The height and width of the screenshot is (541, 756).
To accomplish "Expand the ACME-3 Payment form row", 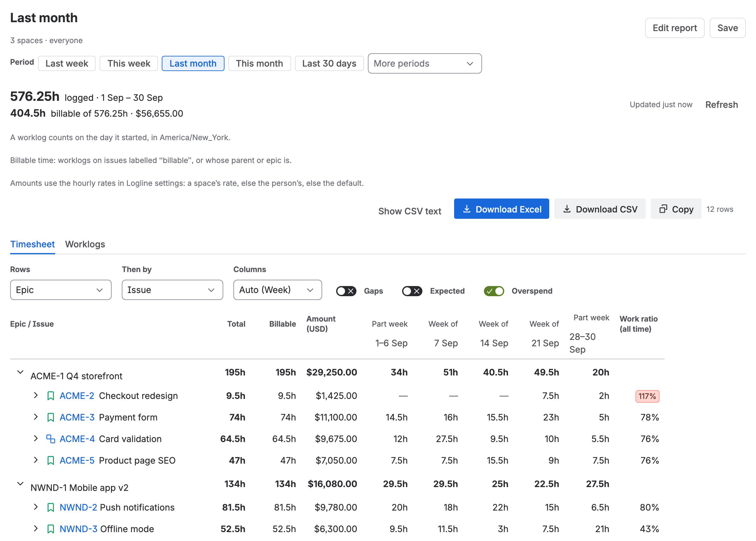I will pos(36,417).
